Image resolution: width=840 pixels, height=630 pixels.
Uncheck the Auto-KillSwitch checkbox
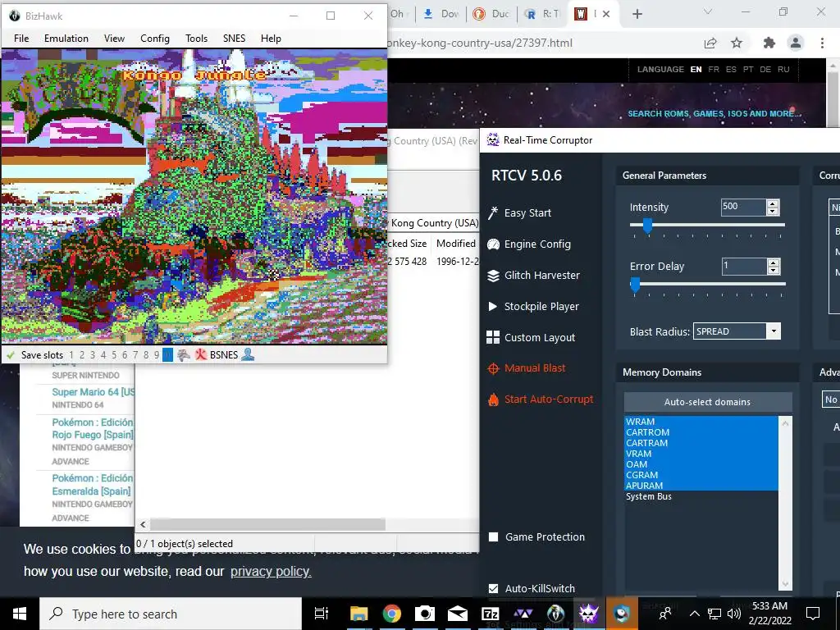pos(493,588)
